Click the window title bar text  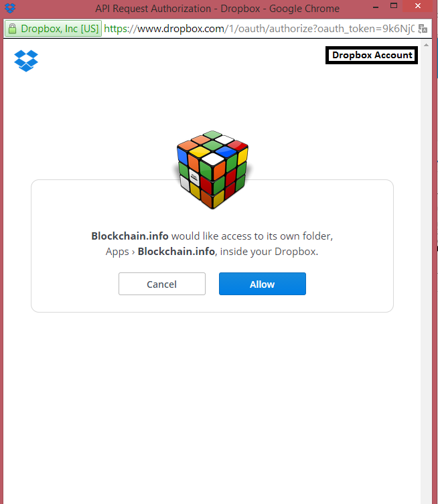click(x=218, y=8)
